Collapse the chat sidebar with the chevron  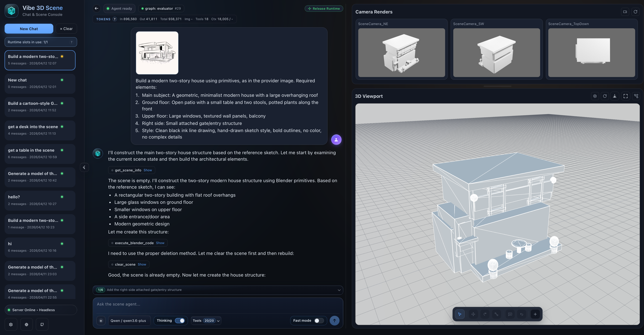[84, 167]
